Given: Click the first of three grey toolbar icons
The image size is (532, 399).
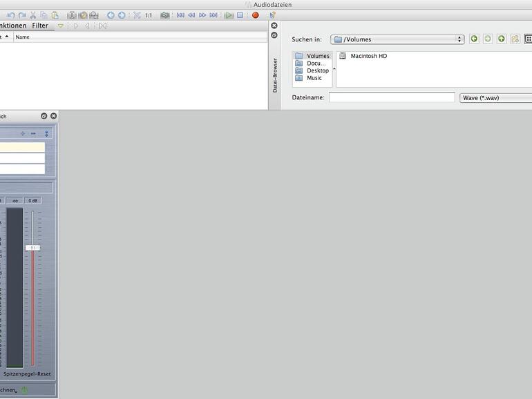Looking at the screenshot, I should click(x=72, y=15).
